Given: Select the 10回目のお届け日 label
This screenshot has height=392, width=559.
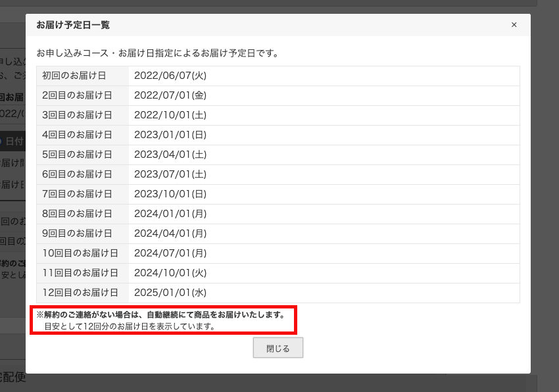Looking at the screenshot, I should point(80,253).
